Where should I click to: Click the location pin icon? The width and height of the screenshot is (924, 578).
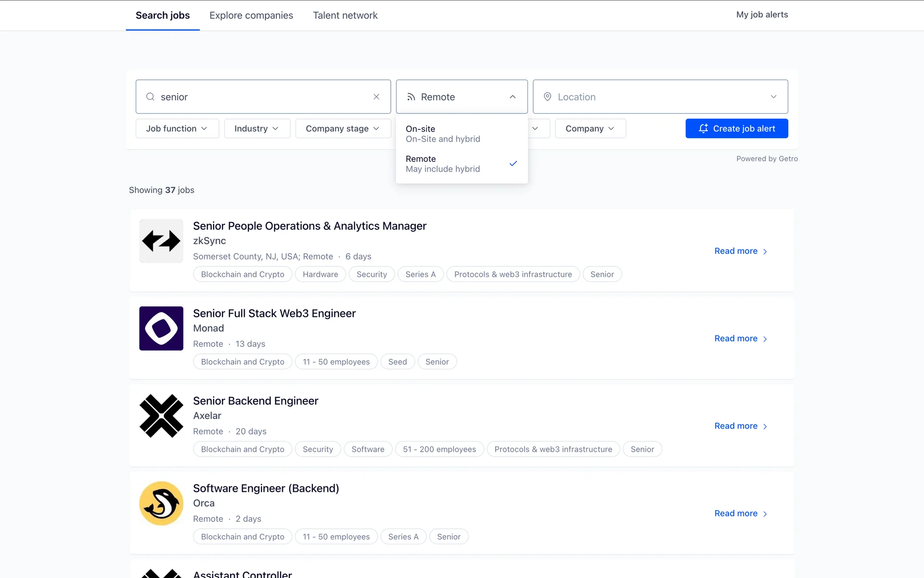tap(547, 97)
